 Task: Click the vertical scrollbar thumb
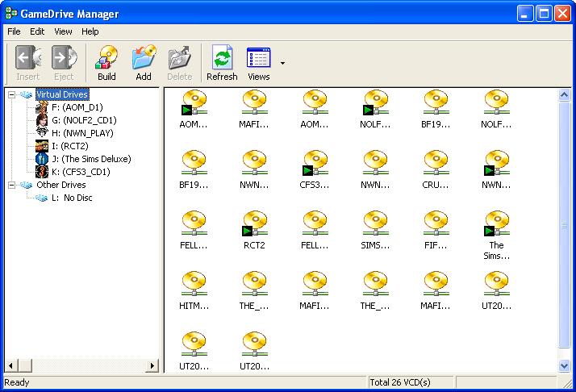point(564,225)
